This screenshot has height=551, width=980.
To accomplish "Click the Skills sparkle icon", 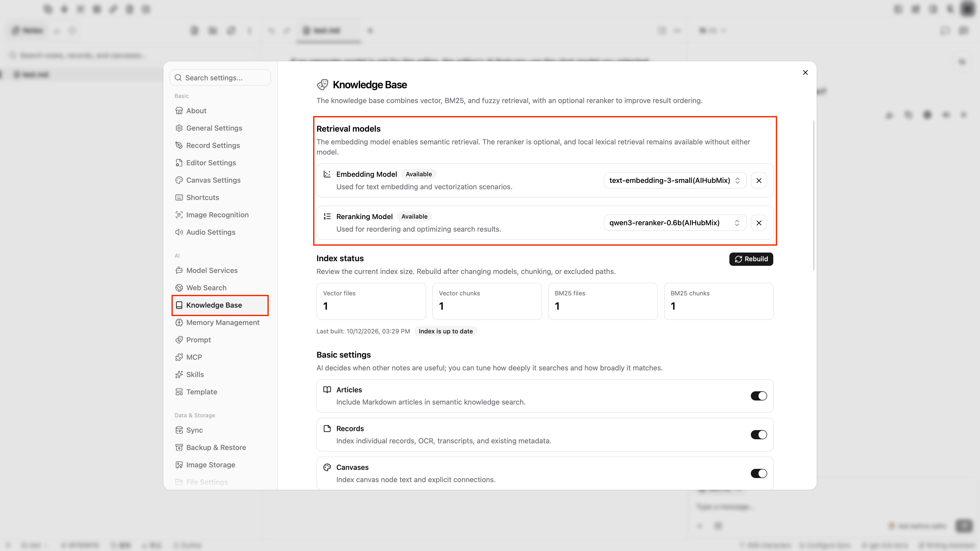I will [x=179, y=374].
